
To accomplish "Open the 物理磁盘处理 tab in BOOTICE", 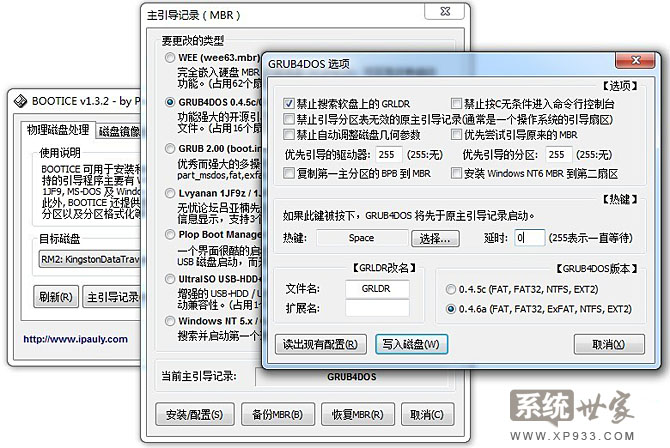I will click(x=58, y=130).
